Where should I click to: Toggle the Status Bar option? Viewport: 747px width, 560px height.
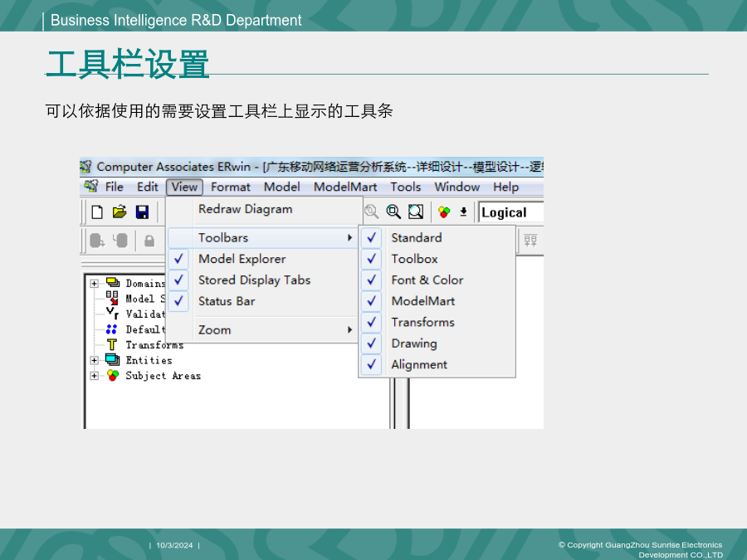(262, 301)
